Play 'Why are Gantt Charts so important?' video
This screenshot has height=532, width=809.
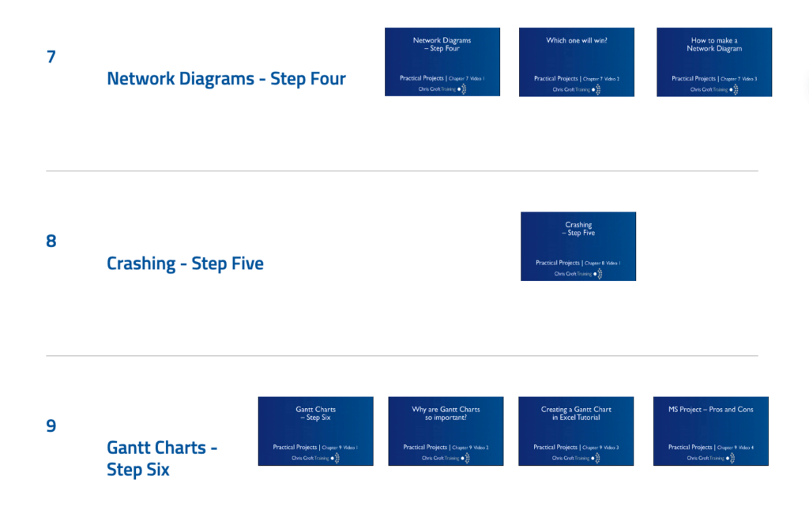coord(446,430)
